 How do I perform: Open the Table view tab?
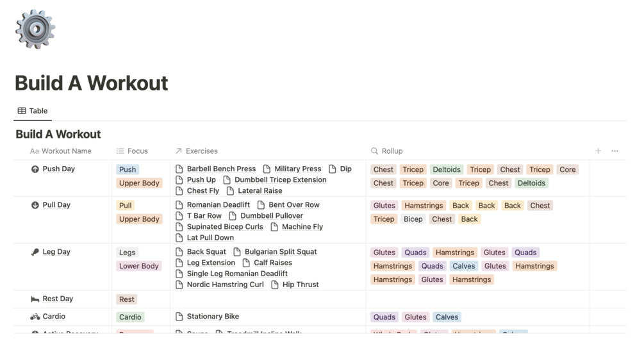pyautogui.click(x=33, y=111)
